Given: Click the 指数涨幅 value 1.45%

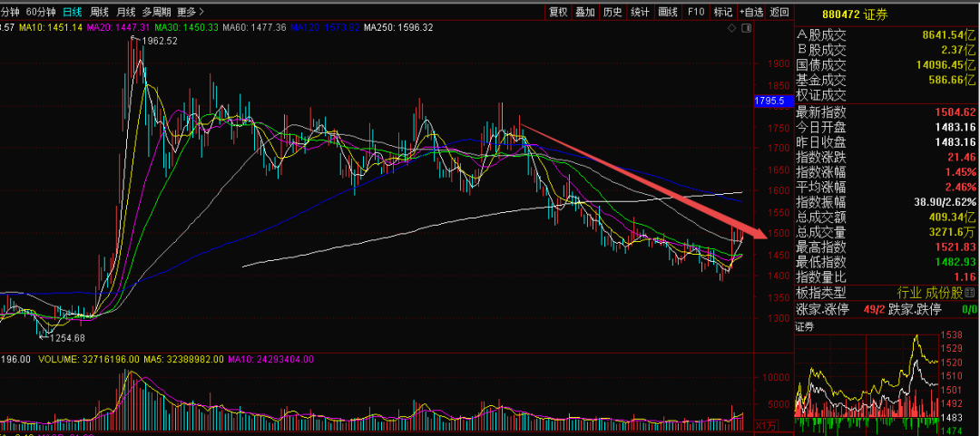Looking at the screenshot, I should click(961, 172).
